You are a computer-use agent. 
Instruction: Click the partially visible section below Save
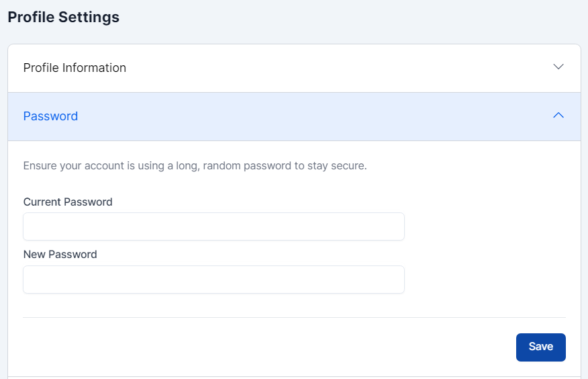(x=294, y=378)
